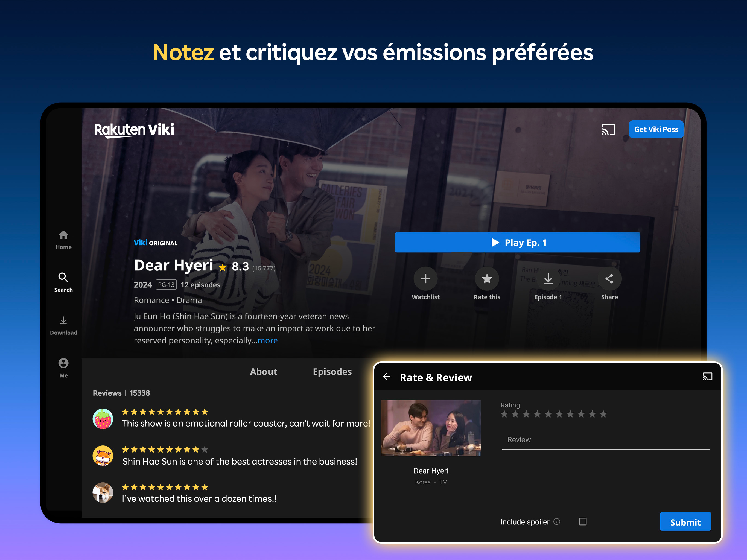Click the Include spoiler info icon
The height and width of the screenshot is (560, 747).
click(557, 522)
